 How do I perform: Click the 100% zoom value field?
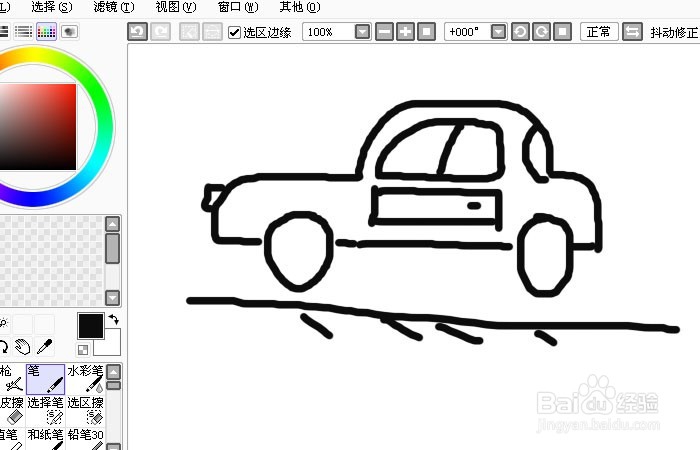[x=329, y=32]
